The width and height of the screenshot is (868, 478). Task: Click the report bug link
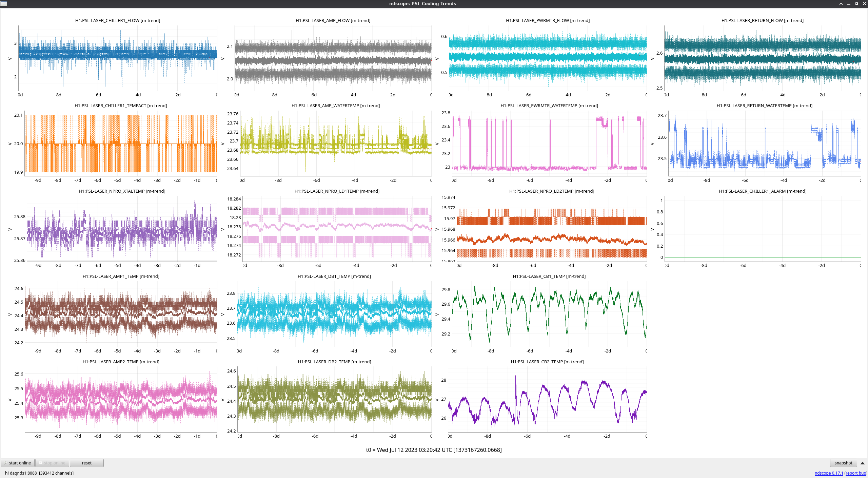click(855, 473)
